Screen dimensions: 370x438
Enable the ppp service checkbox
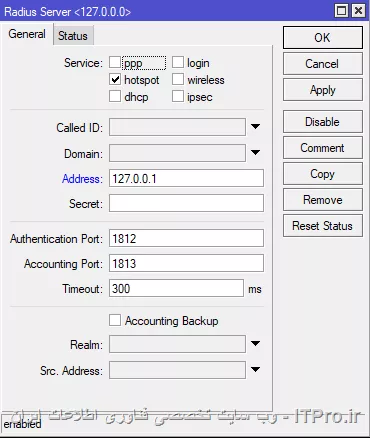[115, 62]
